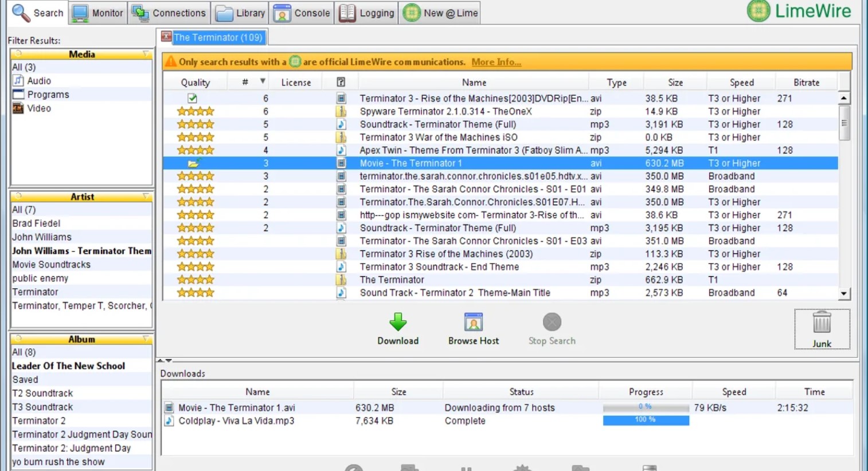Screen dimensions: 868x471
Task: Click the Download button
Action: tap(398, 329)
